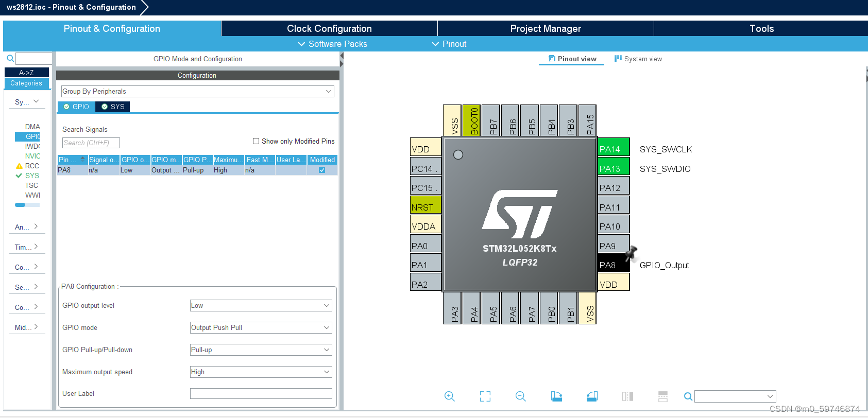The height and width of the screenshot is (418, 868).
Task: Click the zoom in magnifier icon
Action: point(450,396)
